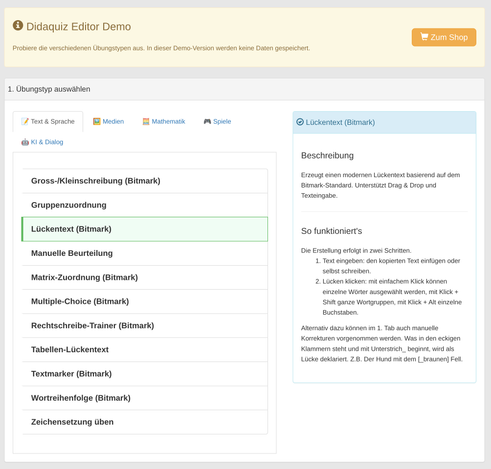The width and height of the screenshot is (491, 469).
Task: Choose the Tabellen-Lückentext exercise type
Action: point(145,350)
